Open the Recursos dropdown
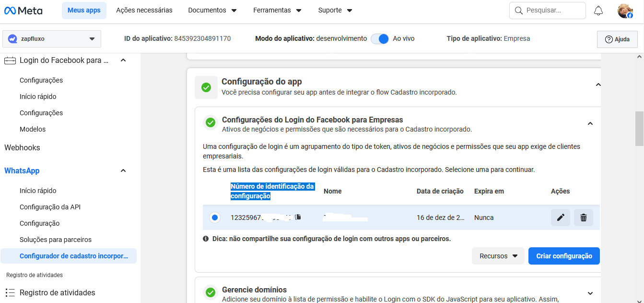The image size is (644, 303). [x=498, y=256]
